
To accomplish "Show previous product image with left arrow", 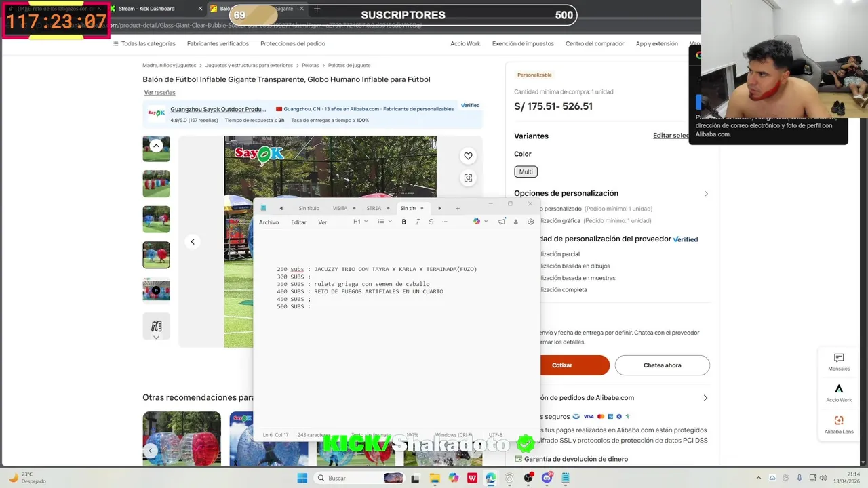I will 193,241.
